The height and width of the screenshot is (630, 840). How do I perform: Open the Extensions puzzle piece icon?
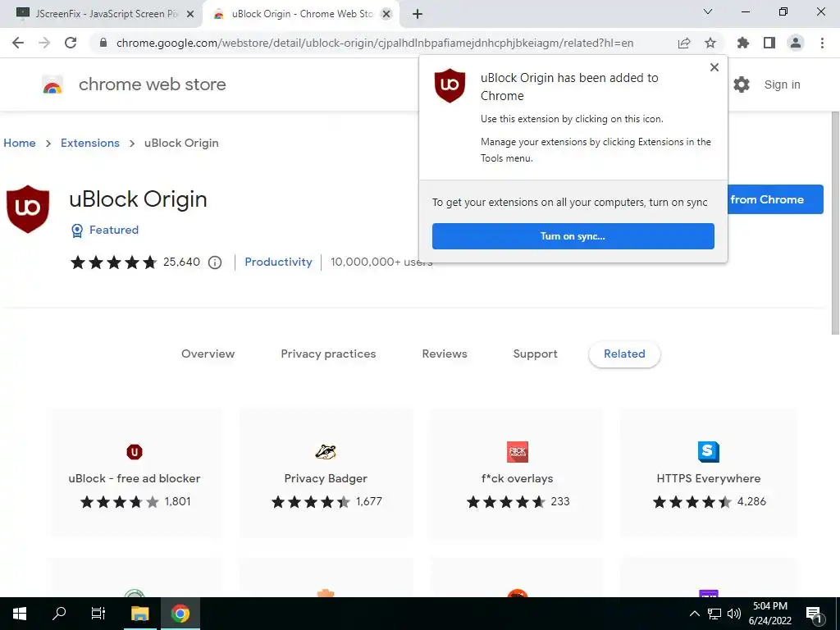coord(742,43)
